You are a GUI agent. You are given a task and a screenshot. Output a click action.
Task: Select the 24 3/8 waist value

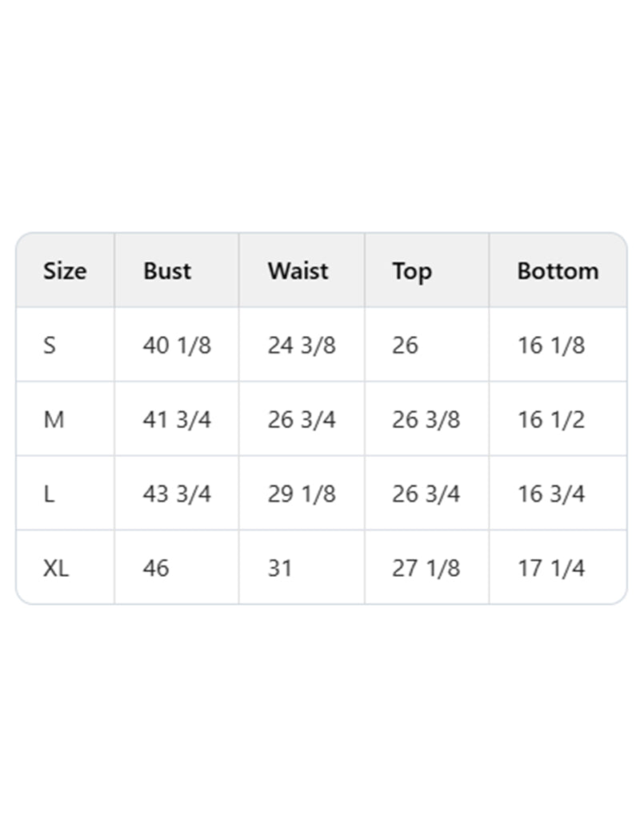[x=302, y=346]
